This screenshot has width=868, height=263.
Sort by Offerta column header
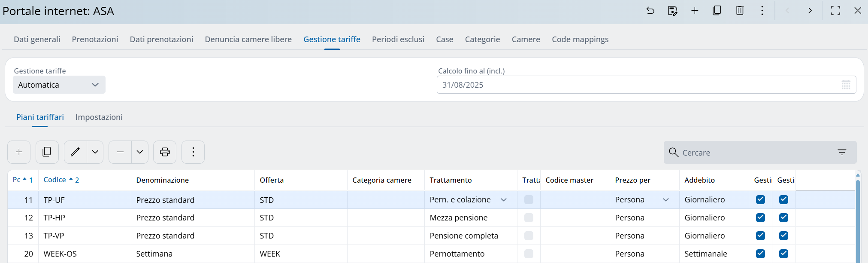(301, 180)
